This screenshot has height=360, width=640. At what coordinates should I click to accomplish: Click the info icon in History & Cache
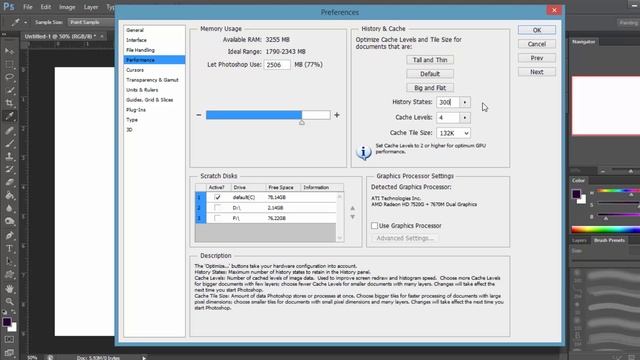tap(363, 152)
